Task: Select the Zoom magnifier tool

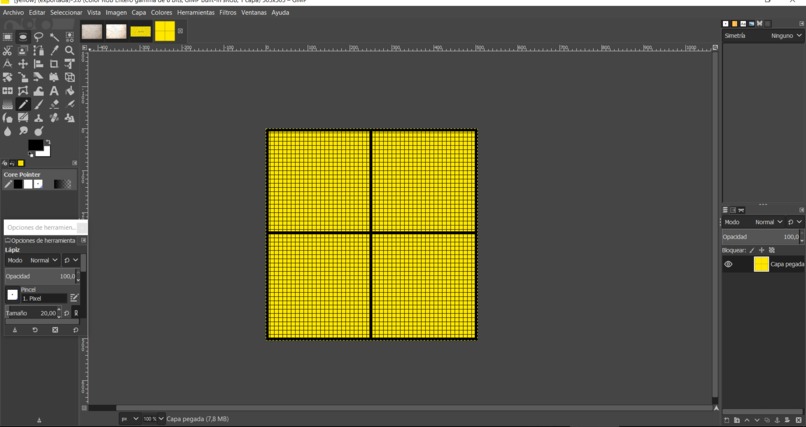Action: click(69, 50)
